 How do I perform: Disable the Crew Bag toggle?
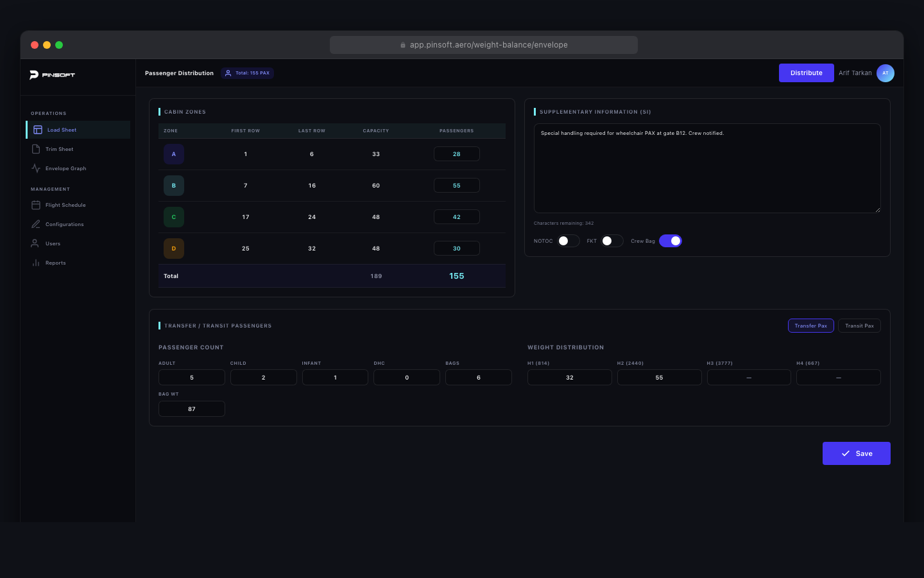671,240
